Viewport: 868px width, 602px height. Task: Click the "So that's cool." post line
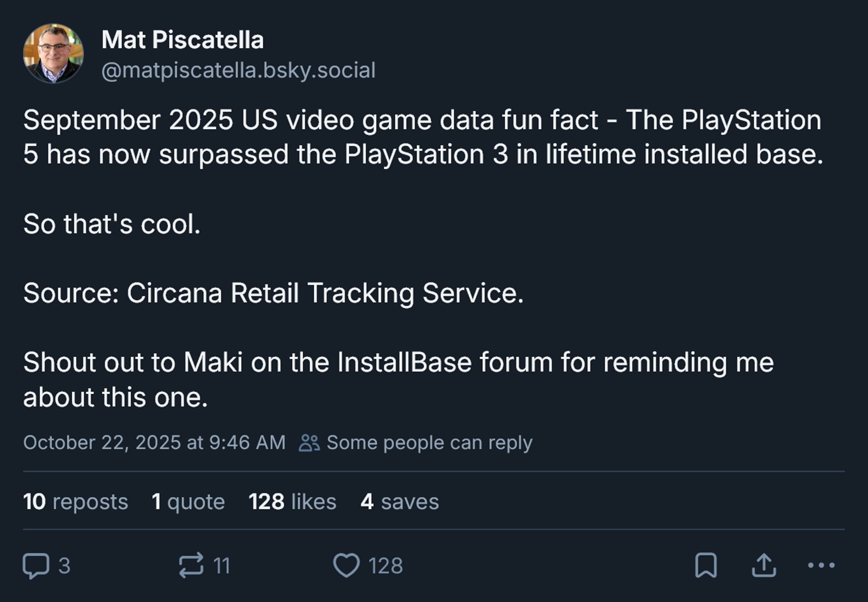click(112, 224)
